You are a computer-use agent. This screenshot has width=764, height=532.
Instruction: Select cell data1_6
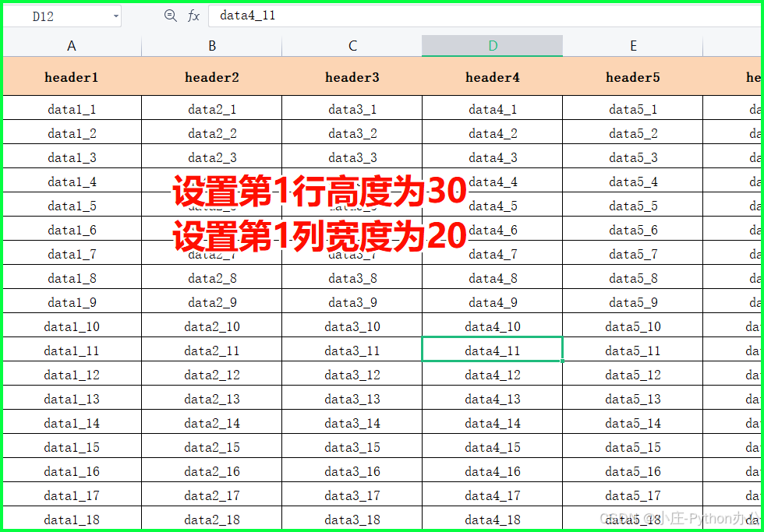pos(72,229)
